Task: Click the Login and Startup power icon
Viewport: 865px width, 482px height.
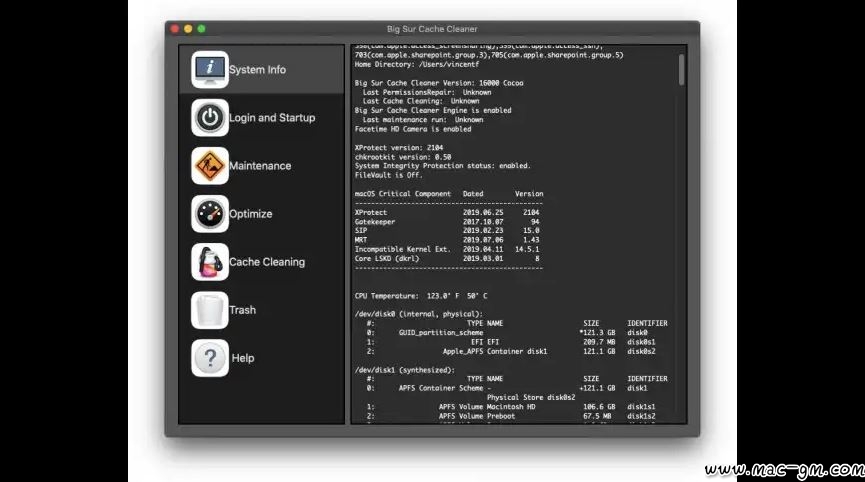Action: (210, 118)
